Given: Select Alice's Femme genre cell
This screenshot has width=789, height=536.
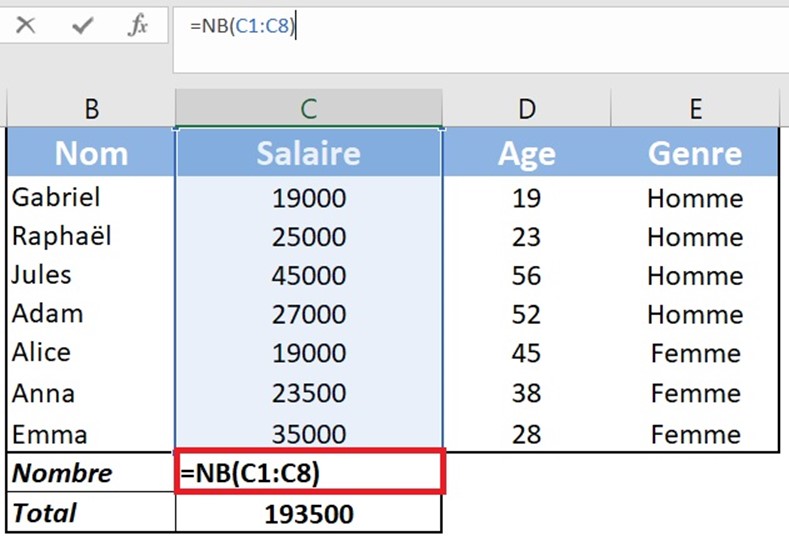Looking at the screenshot, I should [x=695, y=354].
